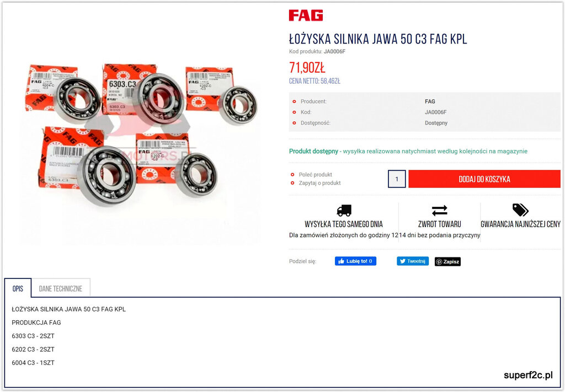Image resolution: width=565 pixels, height=392 pixels.
Task: Open the Zapytaj o produkt link
Action: 319,183
